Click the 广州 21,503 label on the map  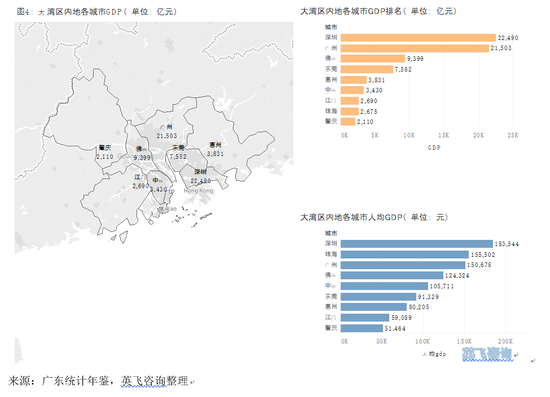click(167, 131)
